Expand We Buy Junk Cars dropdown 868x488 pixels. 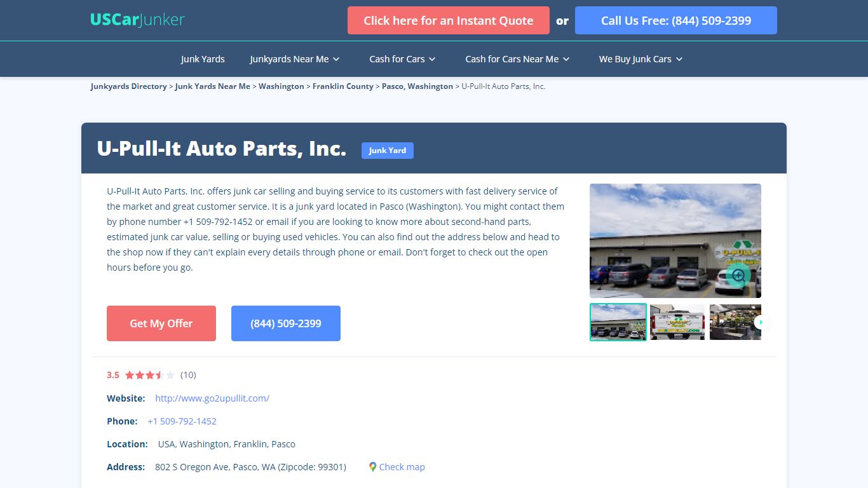[x=641, y=59]
